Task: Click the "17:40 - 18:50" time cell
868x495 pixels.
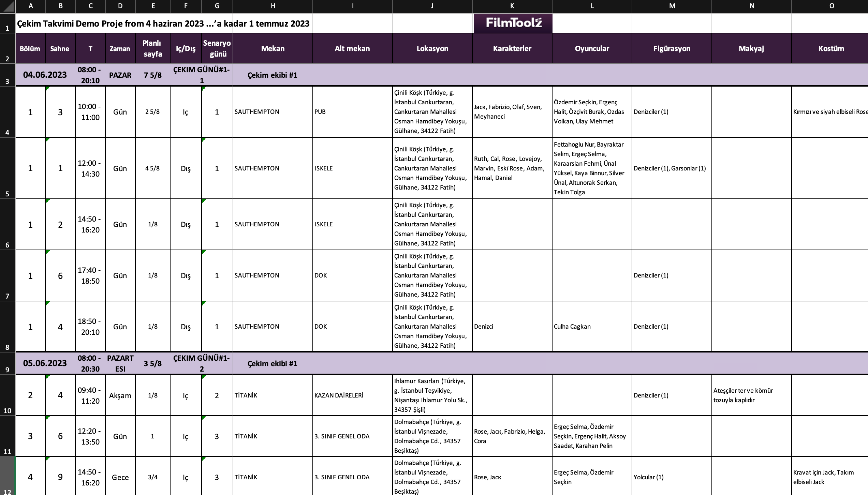Action: (90, 275)
